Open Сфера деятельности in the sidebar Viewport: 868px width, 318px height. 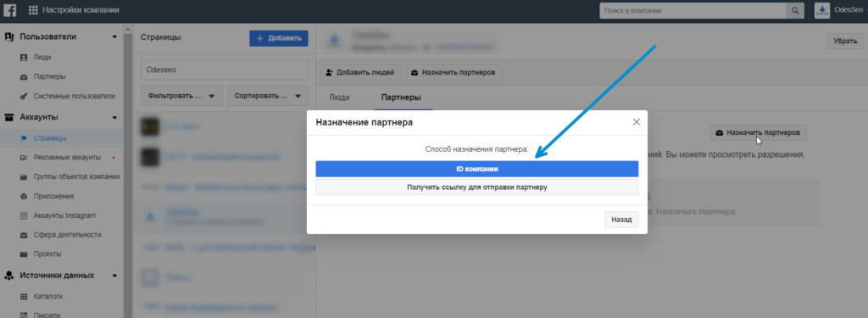tap(67, 235)
